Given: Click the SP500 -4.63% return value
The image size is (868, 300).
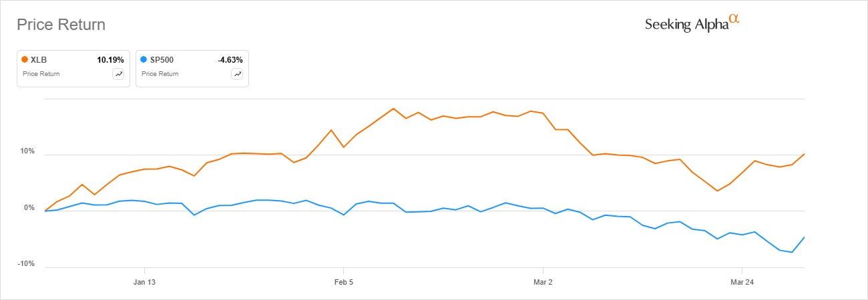Looking at the screenshot, I should point(230,59).
